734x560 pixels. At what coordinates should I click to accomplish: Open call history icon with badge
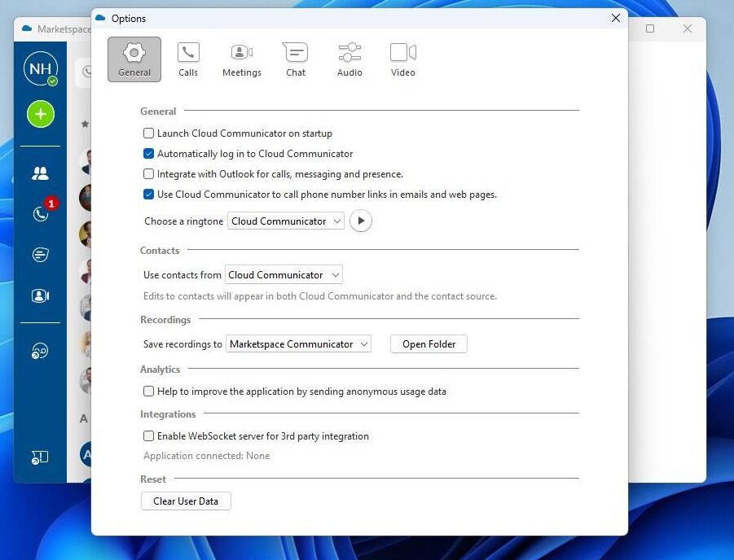[x=42, y=213]
